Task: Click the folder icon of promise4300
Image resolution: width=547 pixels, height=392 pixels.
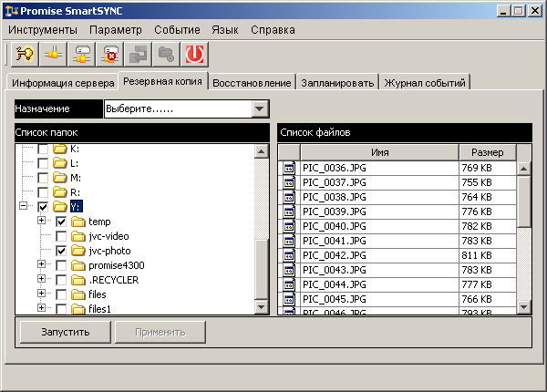Action: pos(78,266)
